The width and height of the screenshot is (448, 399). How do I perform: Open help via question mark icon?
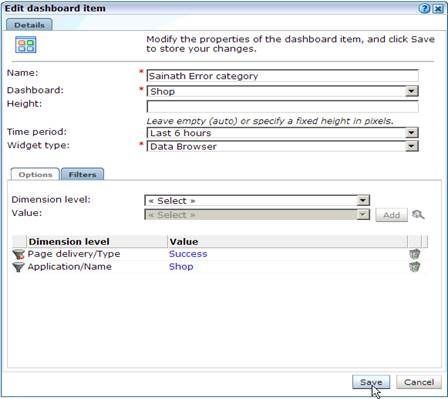pyautogui.click(x=424, y=9)
